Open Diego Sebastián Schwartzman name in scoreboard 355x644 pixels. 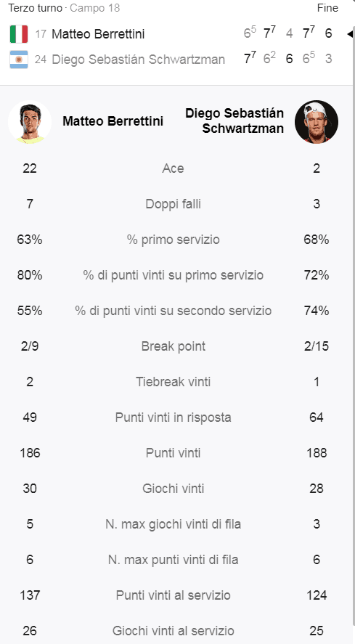pos(138,60)
